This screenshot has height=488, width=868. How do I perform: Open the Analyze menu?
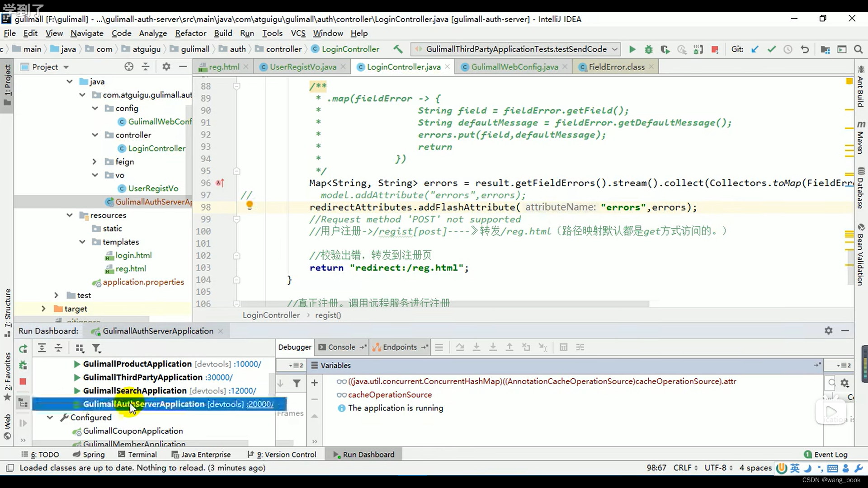pyautogui.click(x=153, y=33)
